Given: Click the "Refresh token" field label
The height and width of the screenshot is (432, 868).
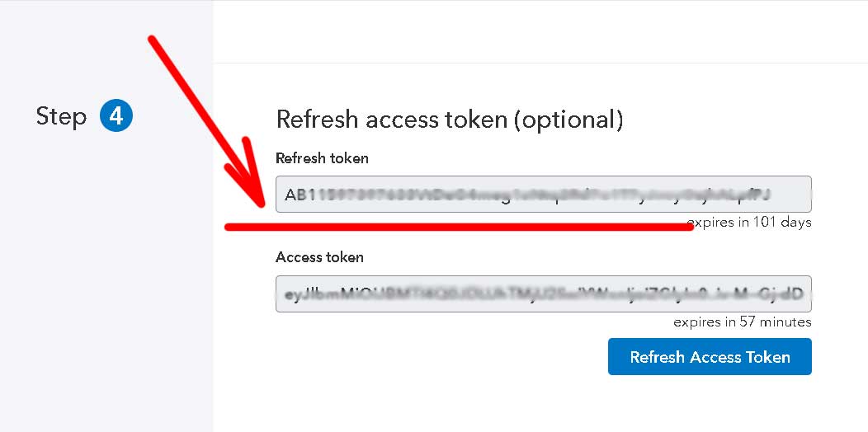Looking at the screenshot, I should (x=322, y=158).
